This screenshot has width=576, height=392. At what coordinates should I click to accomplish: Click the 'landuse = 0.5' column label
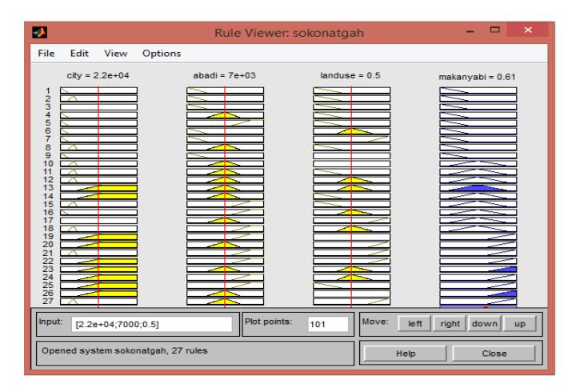point(350,75)
